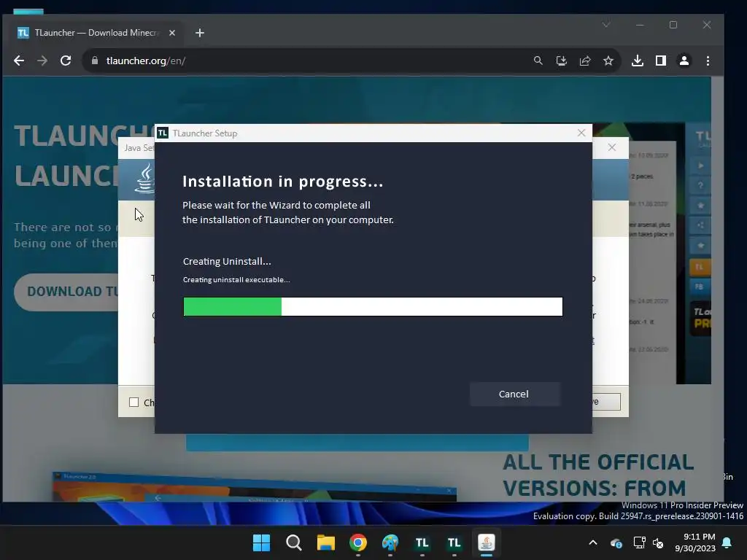Open the zoom search icon in address bar
The image size is (747, 560).
pos(538,61)
